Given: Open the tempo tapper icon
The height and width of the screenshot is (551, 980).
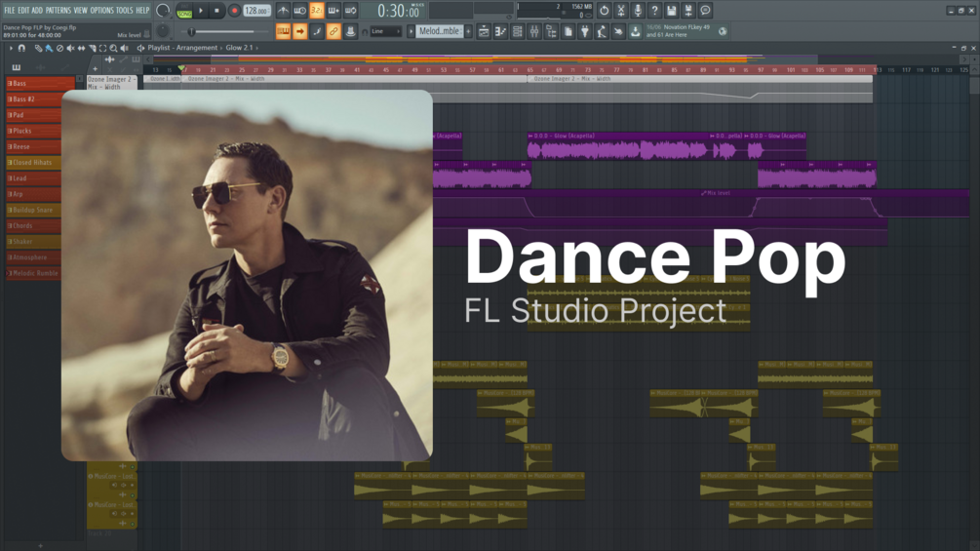Looking at the screenshot, I should pos(602,31).
